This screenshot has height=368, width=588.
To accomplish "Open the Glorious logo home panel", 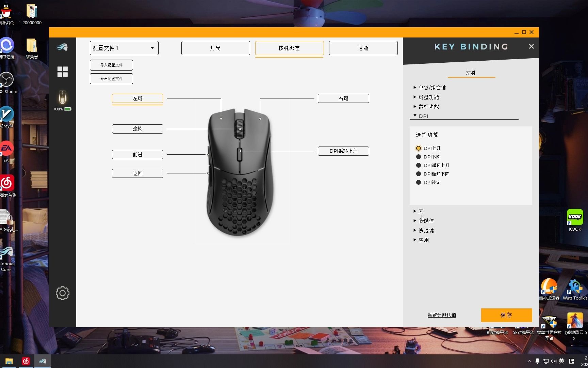I will pos(62,48).
